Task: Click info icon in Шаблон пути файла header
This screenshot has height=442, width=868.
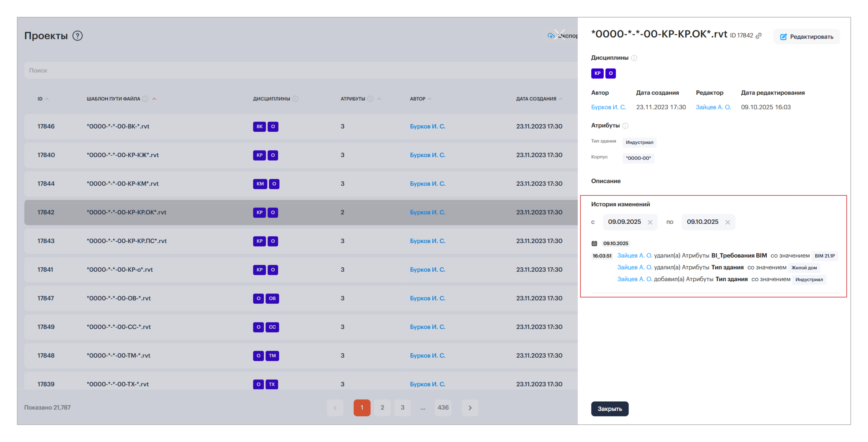Action: 145,99
